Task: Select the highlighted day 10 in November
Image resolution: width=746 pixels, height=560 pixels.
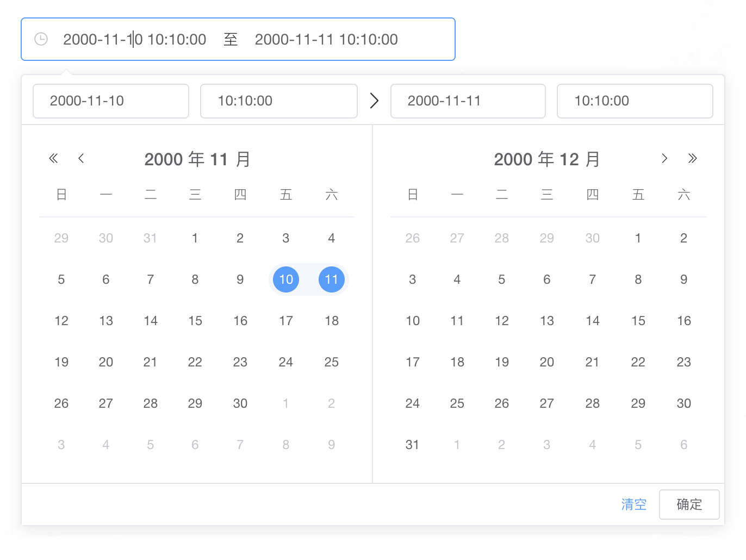Action: (x=286, y=279)
